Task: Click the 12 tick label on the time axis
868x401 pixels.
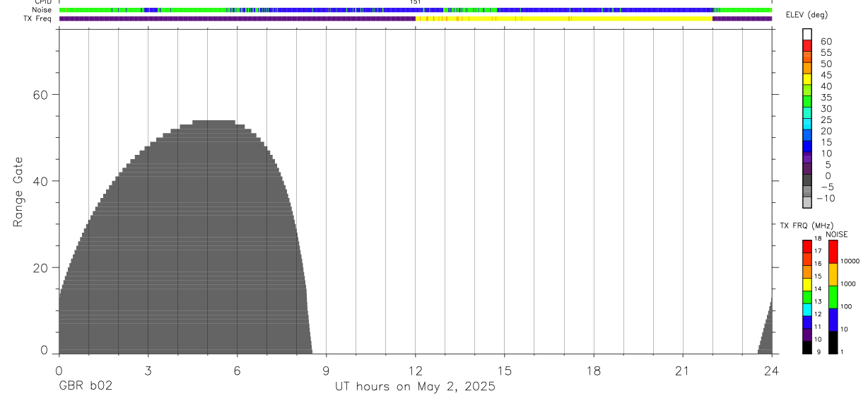Action: click(416, 371)
